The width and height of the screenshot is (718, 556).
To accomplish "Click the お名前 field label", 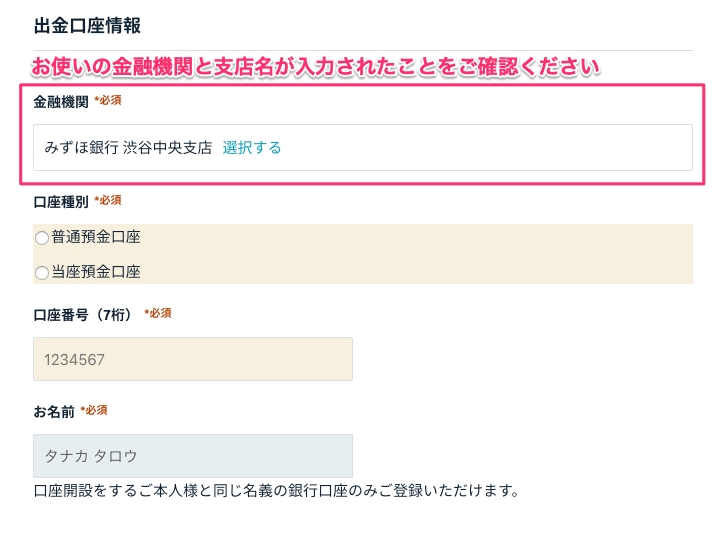I will 54,411.
